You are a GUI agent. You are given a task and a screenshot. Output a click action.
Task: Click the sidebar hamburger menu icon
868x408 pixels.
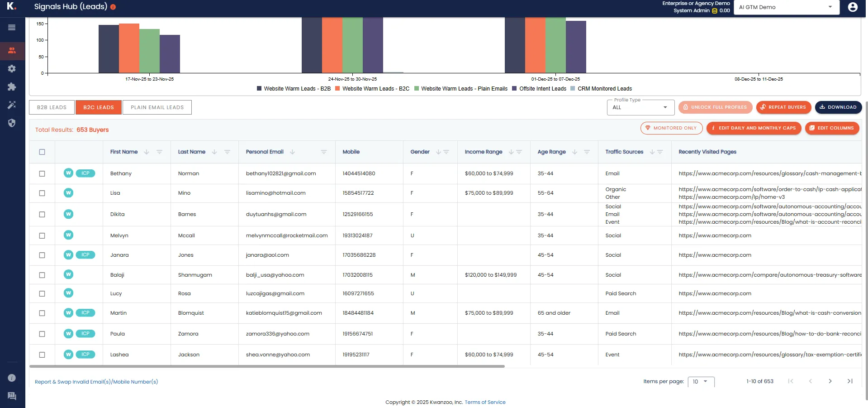coord(11,27)
